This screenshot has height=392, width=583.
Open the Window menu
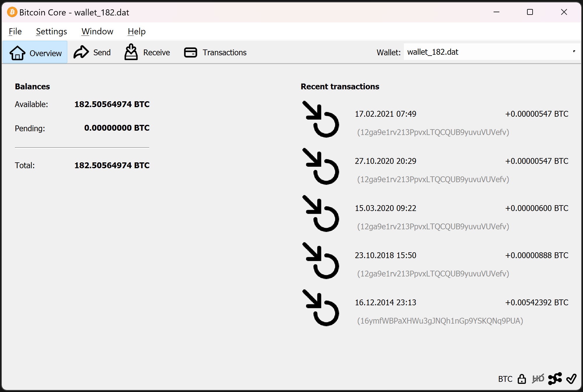(x=97, y=31)
